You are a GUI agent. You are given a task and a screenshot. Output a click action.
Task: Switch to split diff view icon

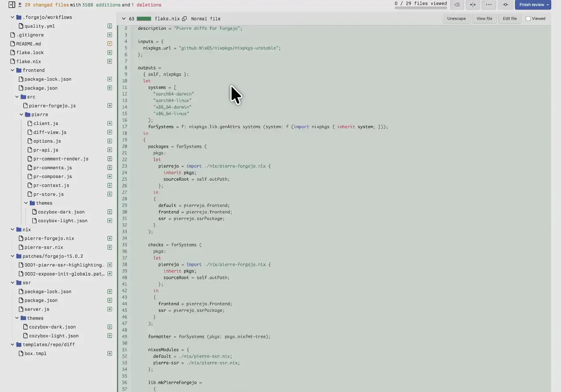(473, 5)
